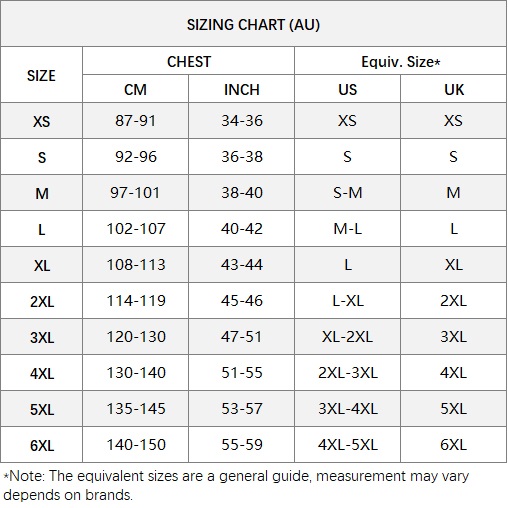Click the 2XL-3XL US equivalent cell
Viewport: 508px width, 508px height.
tap(347, 373)
